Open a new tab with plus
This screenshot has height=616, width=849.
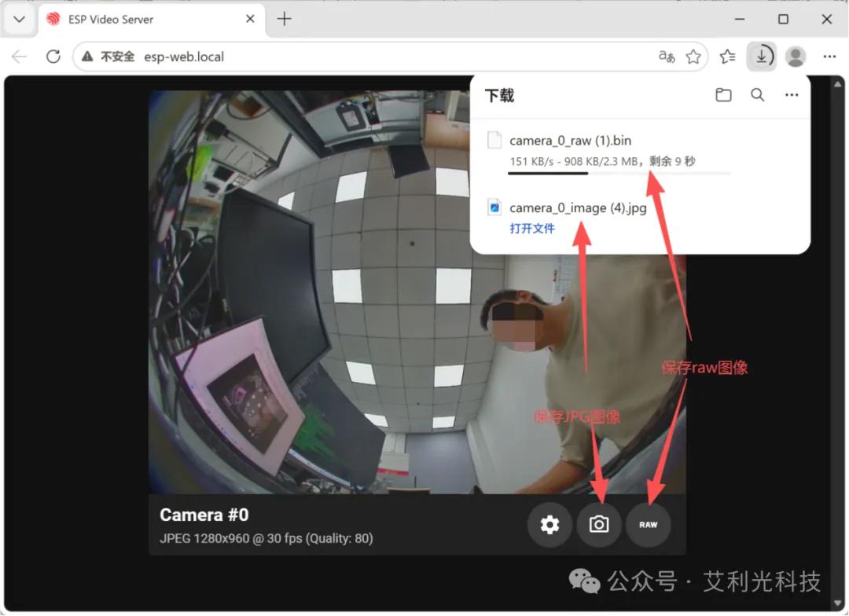285,20
